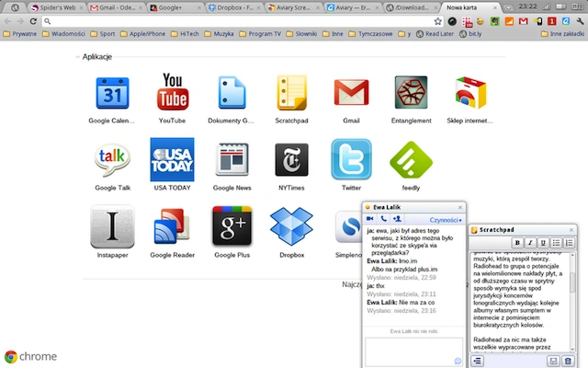Open the Słowniki bookmarks folder
This screenshot has height=368, width=588.
click(x=301, y=34)
